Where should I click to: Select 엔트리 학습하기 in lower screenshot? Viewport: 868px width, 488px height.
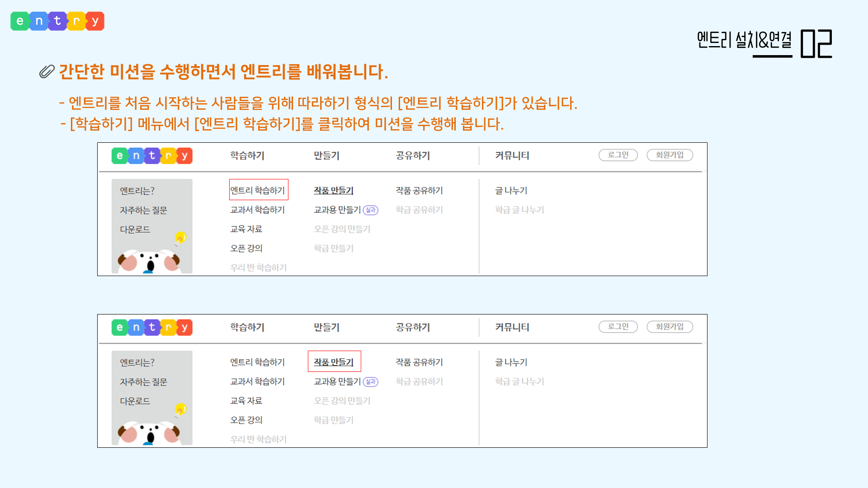pyautogui.click(x=258, y=362)
